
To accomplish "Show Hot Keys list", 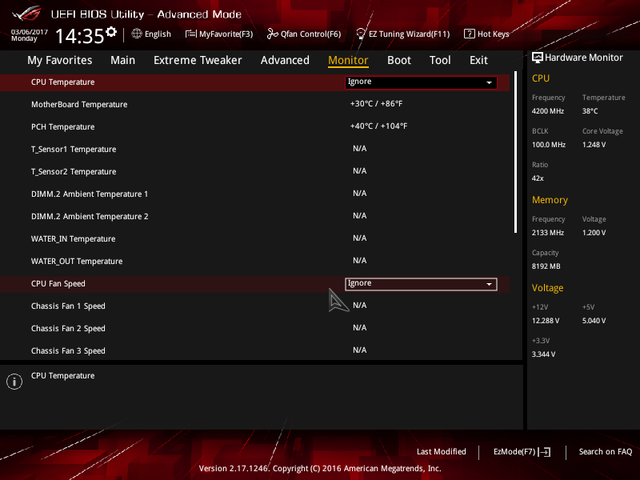I will coord(487,34).
